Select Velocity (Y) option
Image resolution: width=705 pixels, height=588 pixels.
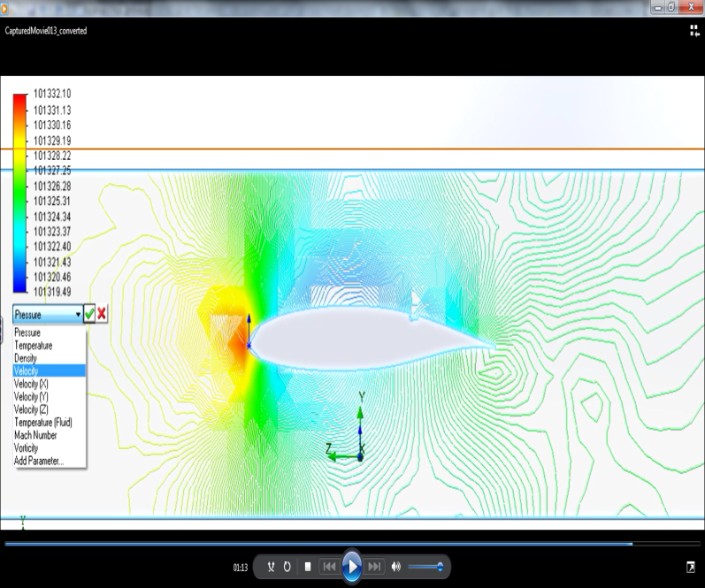pyautogui.click(x=31, y=396)
